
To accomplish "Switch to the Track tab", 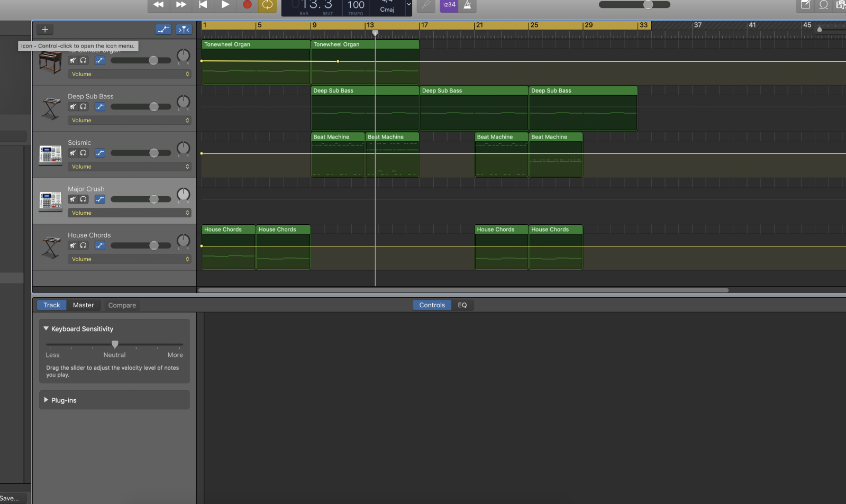I will coord(52,305).
